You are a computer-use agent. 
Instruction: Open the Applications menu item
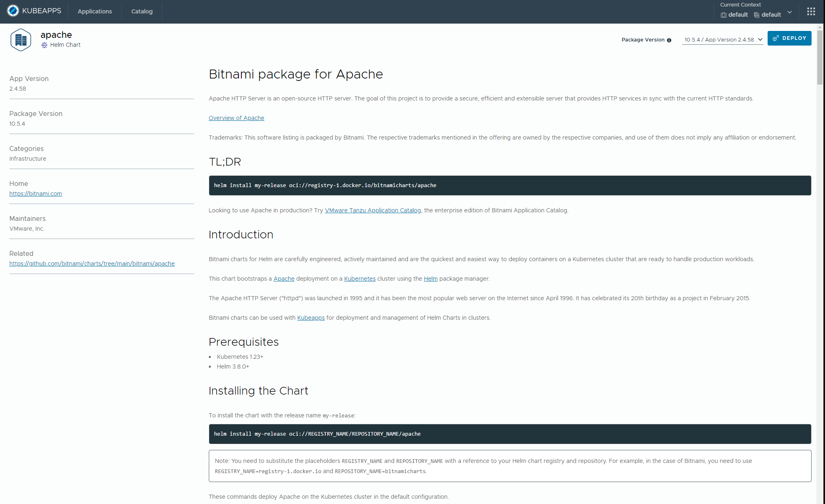[x=94, y=11]
